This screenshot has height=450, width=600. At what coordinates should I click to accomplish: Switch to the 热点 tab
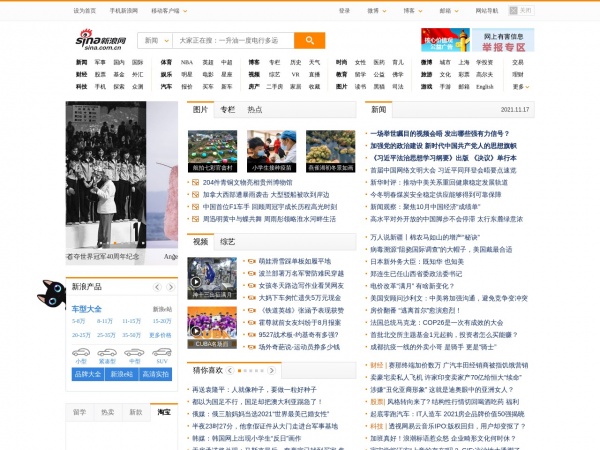(254, 110)
